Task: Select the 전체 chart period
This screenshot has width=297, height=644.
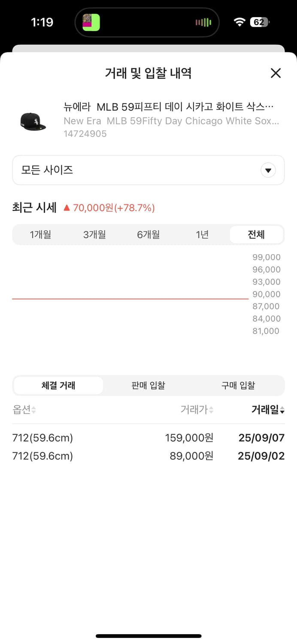Action: tap(256, 234)
